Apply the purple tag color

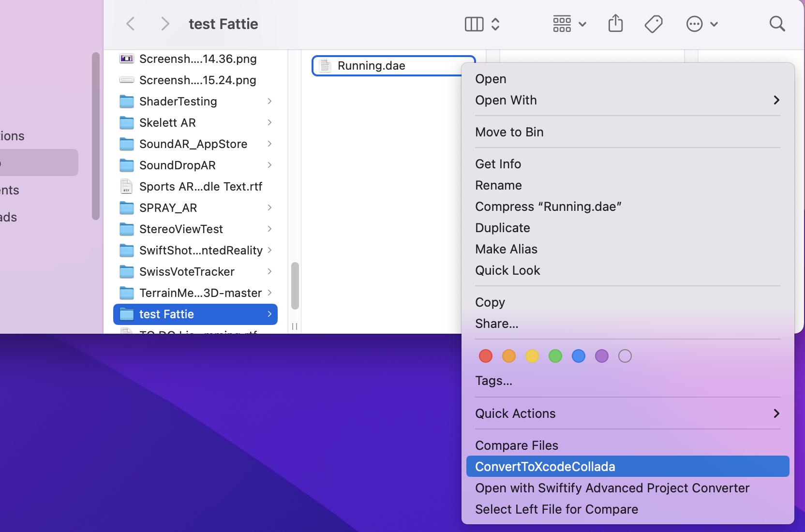click(x=602, y=356)
